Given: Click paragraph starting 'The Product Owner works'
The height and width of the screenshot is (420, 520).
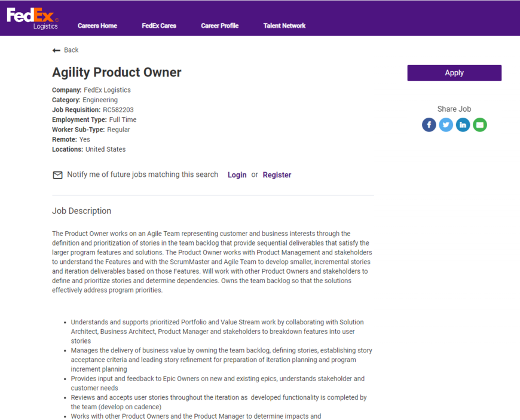Looking at the screenshot, I should [212, 262].
